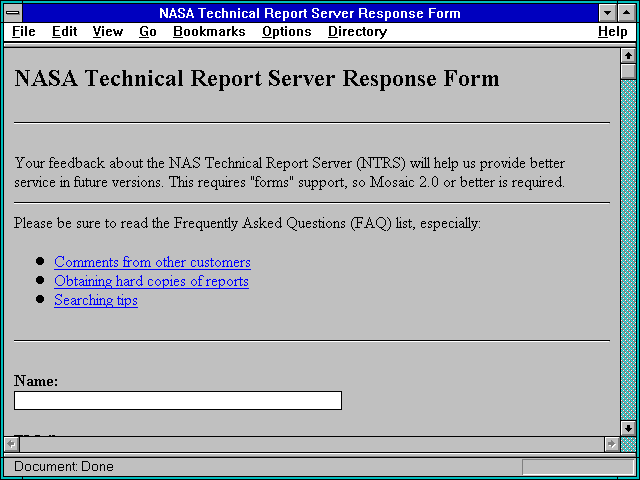
Task: Open the Obtaining hard copies of reports link
Action: [151, 281]
